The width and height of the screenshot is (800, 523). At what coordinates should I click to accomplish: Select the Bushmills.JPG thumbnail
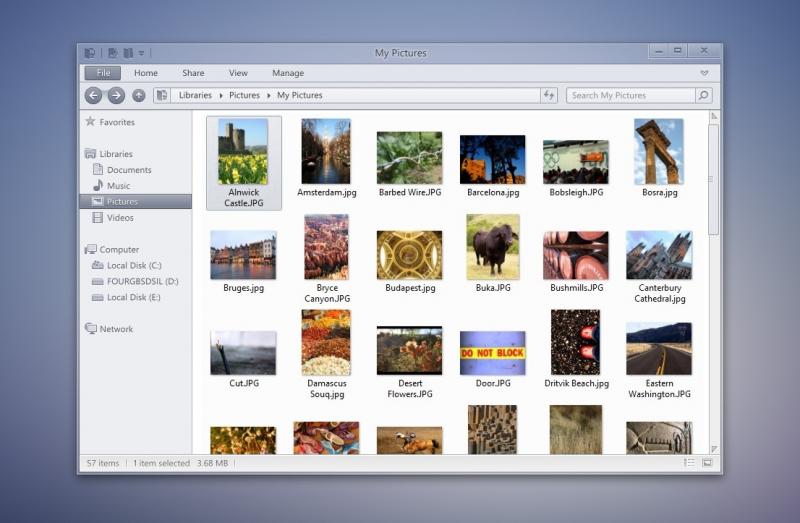tap(576, 255)
